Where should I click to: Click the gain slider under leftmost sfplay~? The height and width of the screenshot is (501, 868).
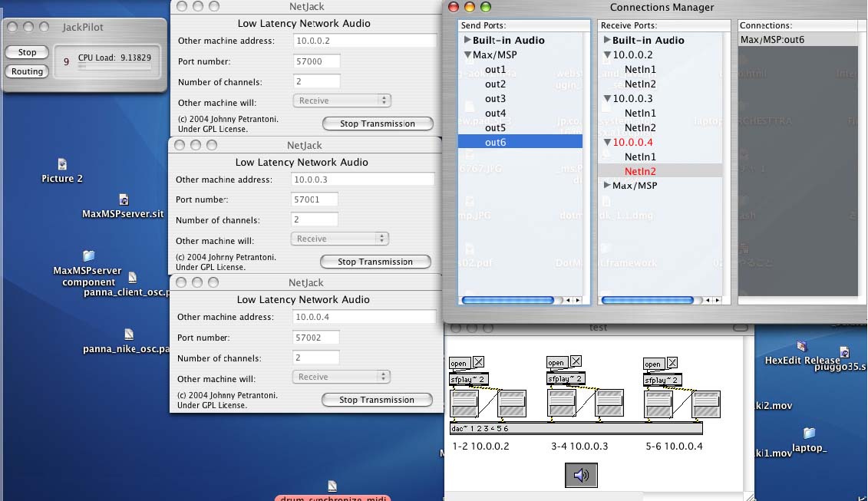(464, 403)
